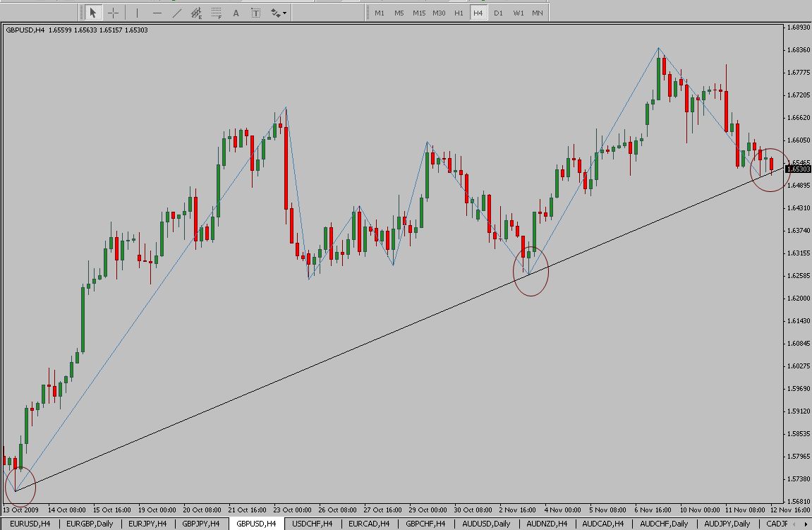The width and height of the screenshot is (812, 530).
Task: Open the EURUSD,H4 chart tab
Action: point(30,524)
